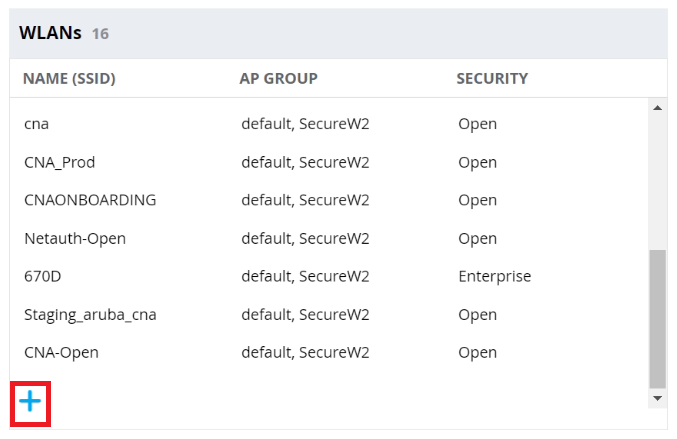The width and height of the screenshot is (677, 439).
Task: Click the empty scrollbar track above the thumb
Action: point(657,180)
